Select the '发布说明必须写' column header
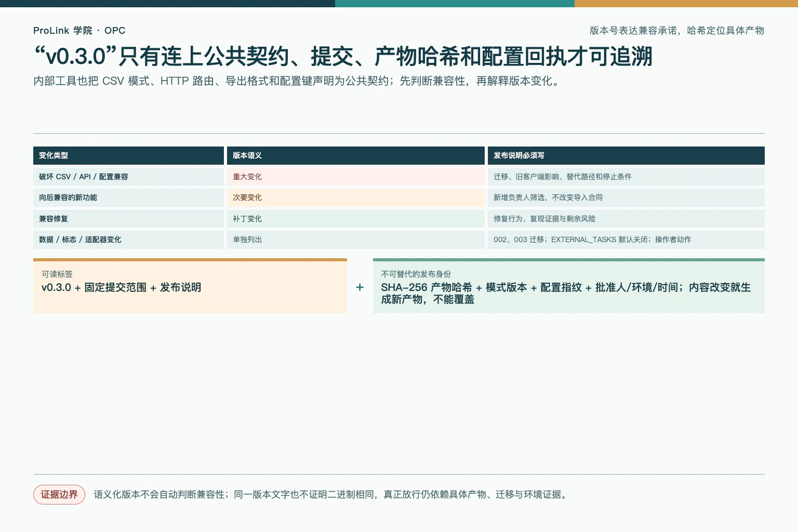The image size is (798, 532). pyautogui.click(x=626, y=155)
